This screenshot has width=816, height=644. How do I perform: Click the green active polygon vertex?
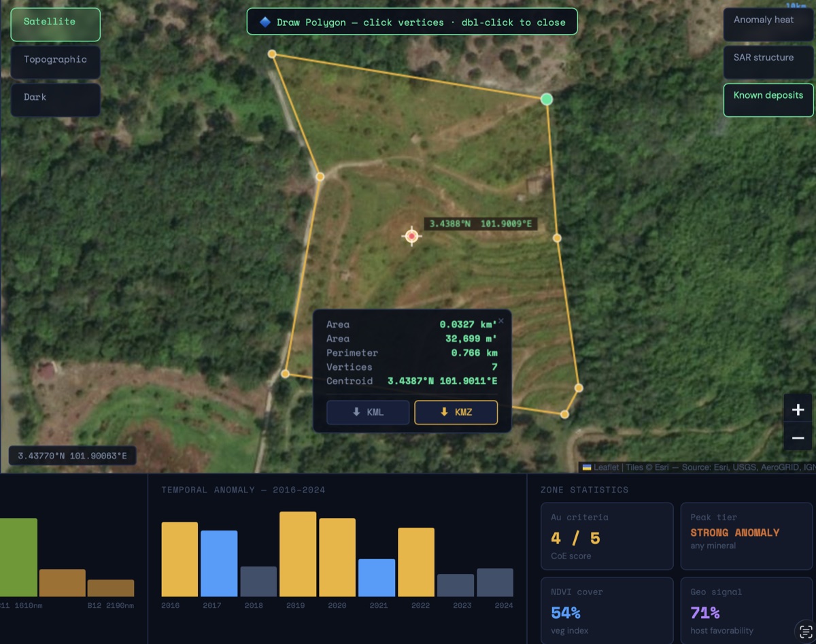[547, 99]
